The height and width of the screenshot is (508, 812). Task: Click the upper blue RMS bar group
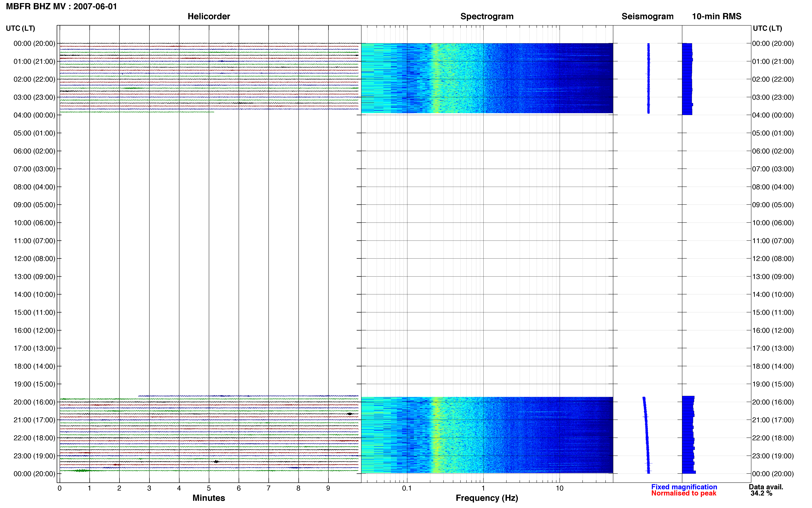pos(687,79)
